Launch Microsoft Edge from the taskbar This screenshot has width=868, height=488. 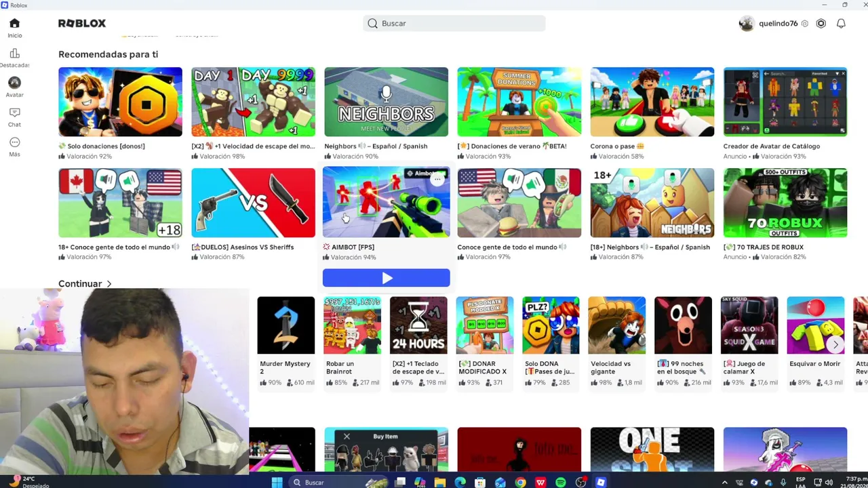click(x=460, y=483)
